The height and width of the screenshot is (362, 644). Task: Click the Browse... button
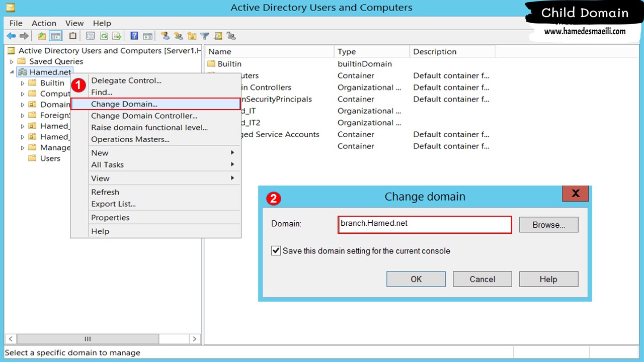tap(548, 225)
